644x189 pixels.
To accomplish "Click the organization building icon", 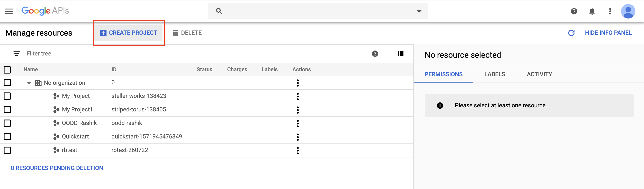I will [x=38, y=83].
